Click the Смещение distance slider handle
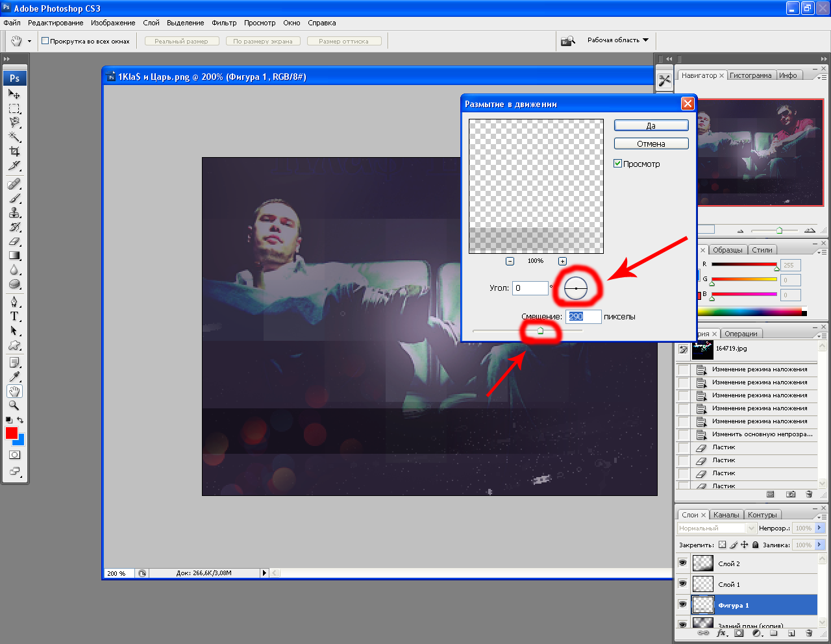The height and width of the screenshot is (644, 831). (x=540, y=332)
